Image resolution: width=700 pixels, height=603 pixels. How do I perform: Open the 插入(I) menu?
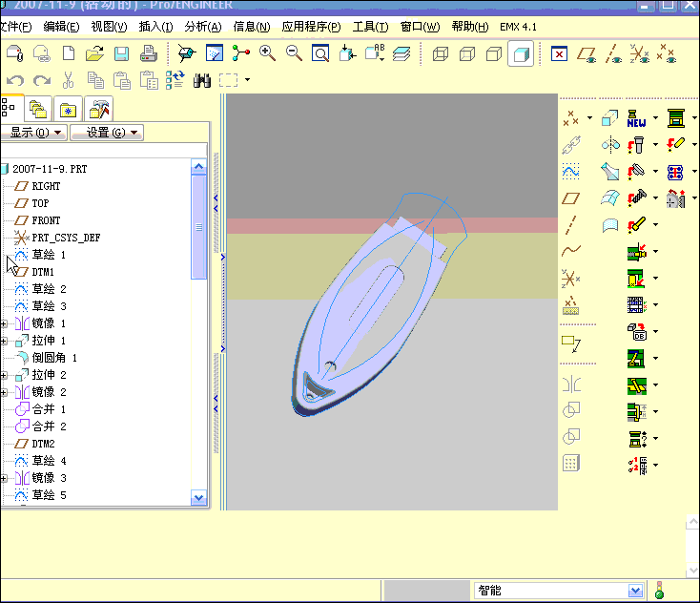pos(155,27)
